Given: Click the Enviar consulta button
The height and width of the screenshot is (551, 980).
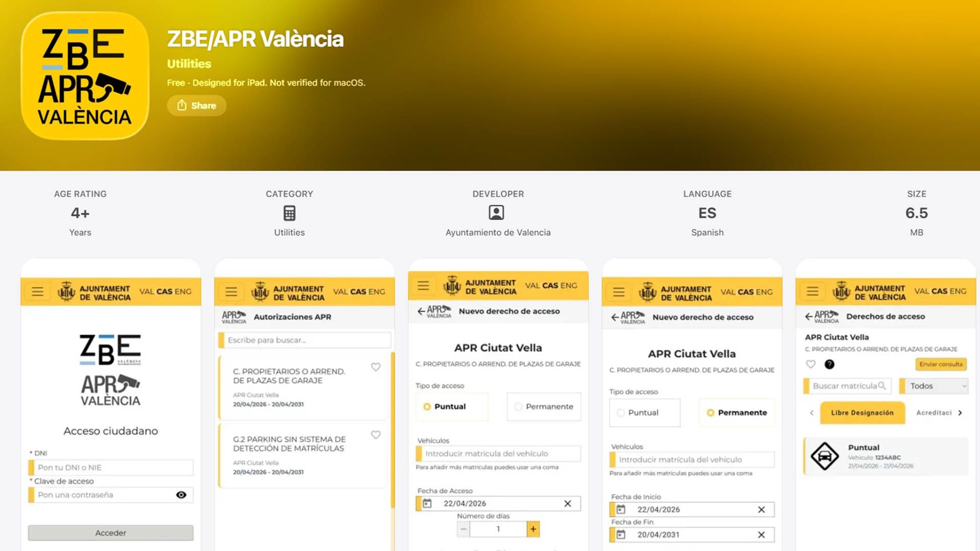Looking at the screenshot, I should tap(941, 364).
